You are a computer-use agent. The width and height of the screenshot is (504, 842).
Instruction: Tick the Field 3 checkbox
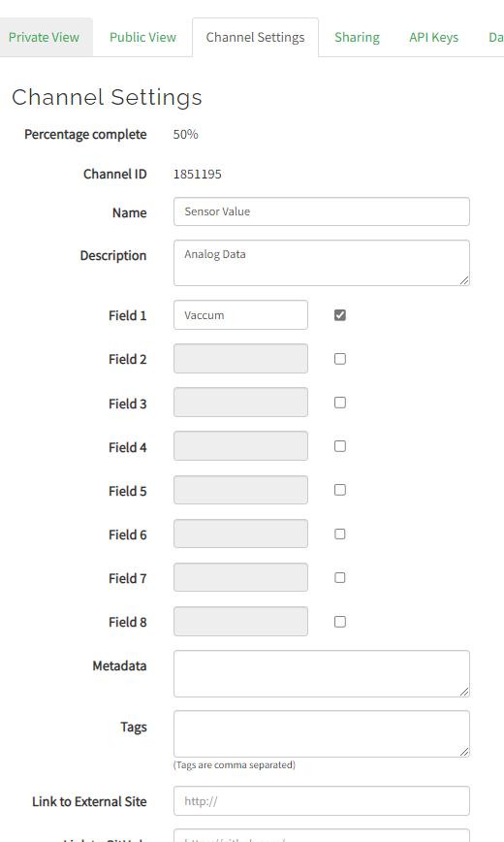pos(340,403)
